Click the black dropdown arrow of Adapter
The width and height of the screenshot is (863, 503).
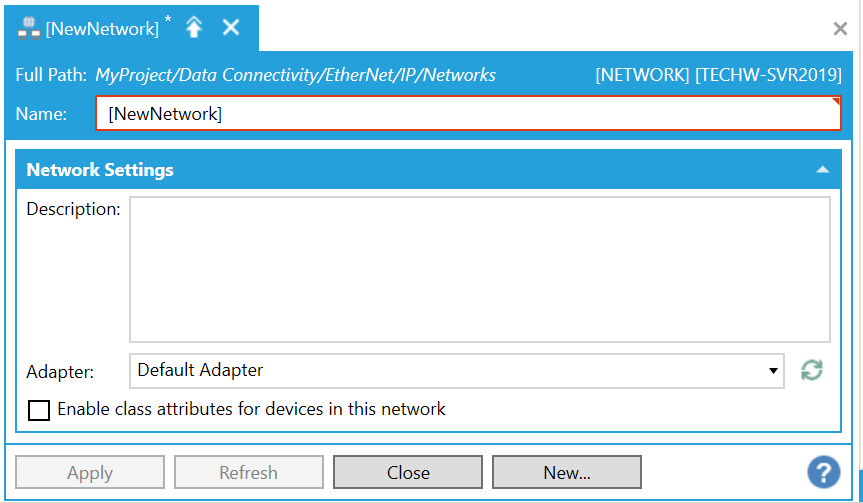(773, 371)
